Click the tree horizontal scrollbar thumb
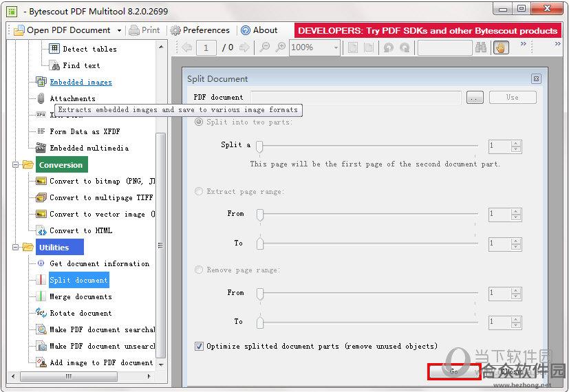This screenshot has height=392, width=569. (x=69, y=376)
